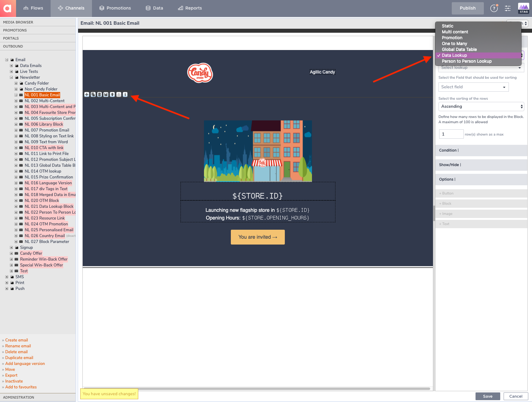Open the settings sliders icon
The height and width of the screenshot is (402, 532).
(x=508, y=8)
